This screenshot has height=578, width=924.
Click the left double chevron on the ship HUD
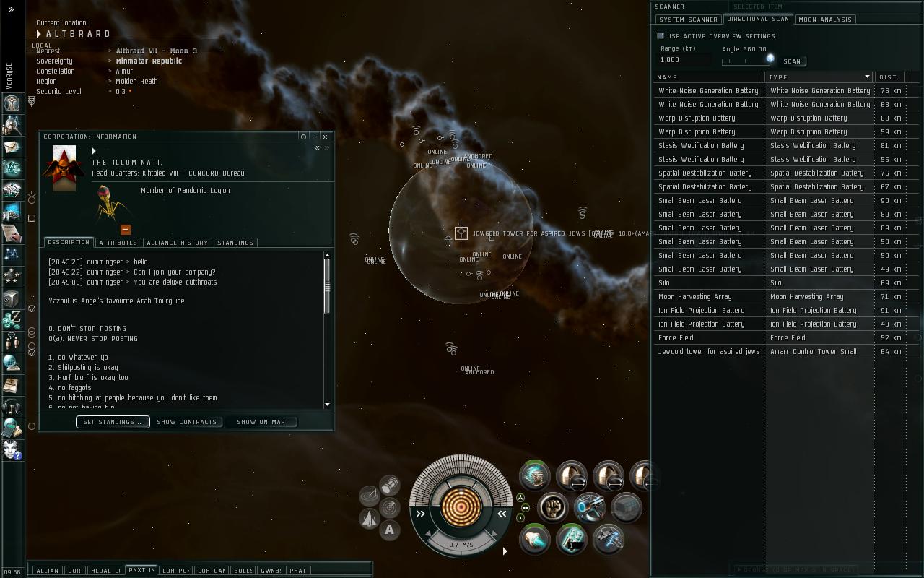pos(420,514)
